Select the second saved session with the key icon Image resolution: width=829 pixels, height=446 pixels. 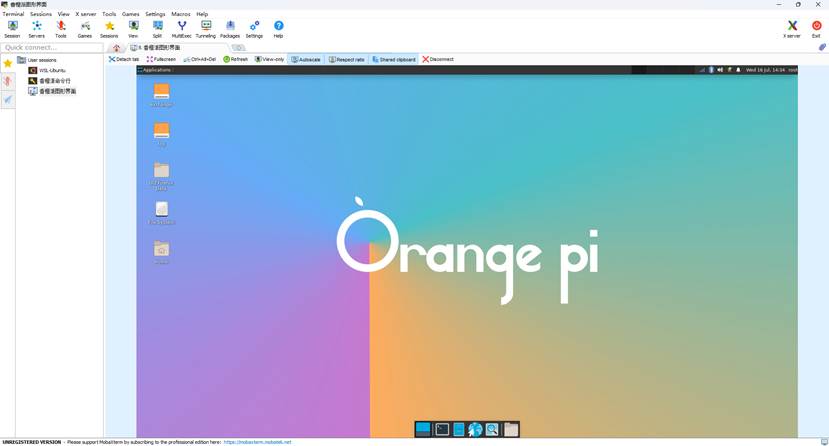(49, 81)
